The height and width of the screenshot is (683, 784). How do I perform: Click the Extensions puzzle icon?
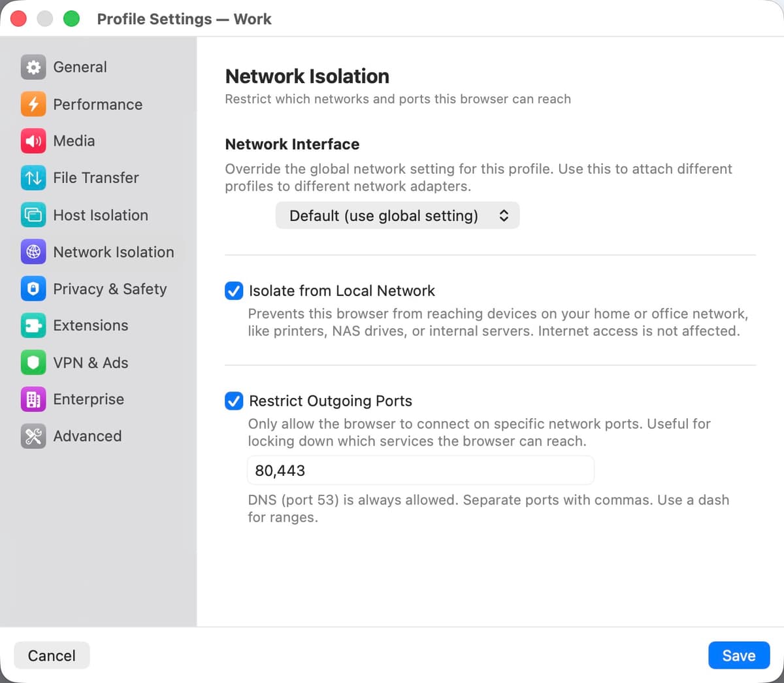[x=33, y=325]
